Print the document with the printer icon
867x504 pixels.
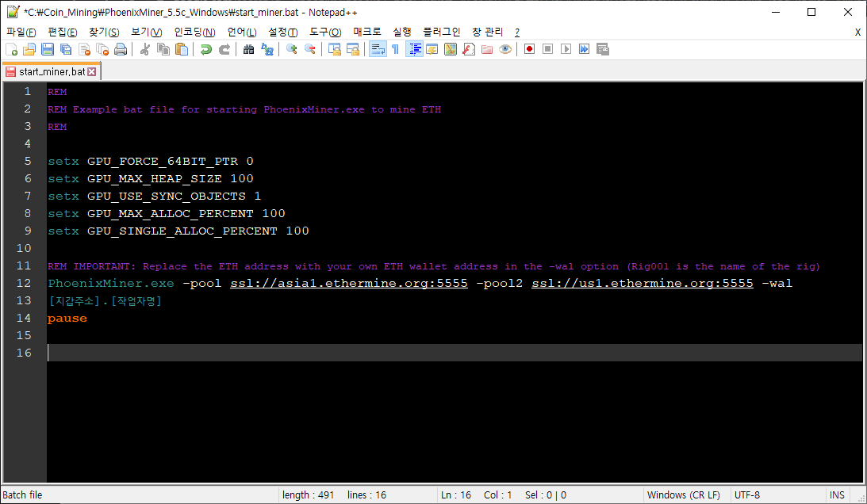121,49
